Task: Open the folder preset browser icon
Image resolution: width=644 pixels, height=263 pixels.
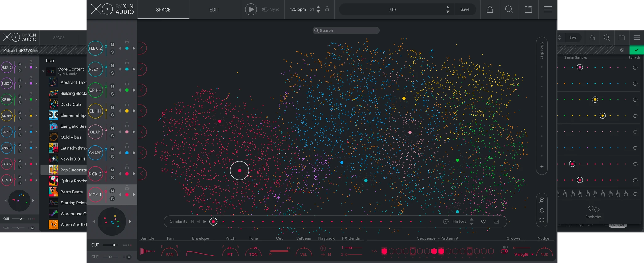Action: 528,9
